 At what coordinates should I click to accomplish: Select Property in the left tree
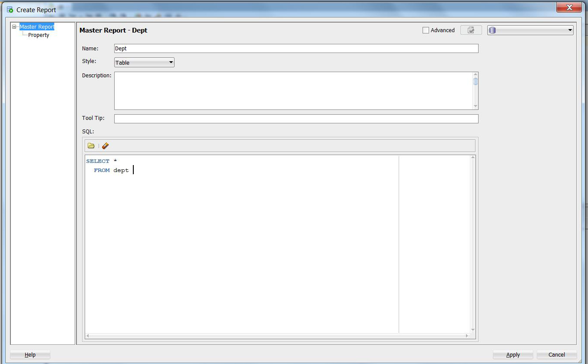[x=38, y=35]
